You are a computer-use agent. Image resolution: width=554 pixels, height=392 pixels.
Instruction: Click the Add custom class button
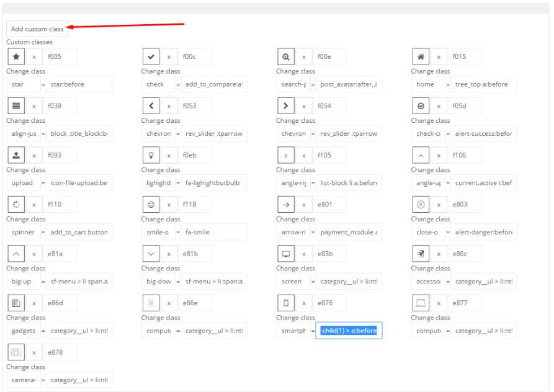pos(37,29)
